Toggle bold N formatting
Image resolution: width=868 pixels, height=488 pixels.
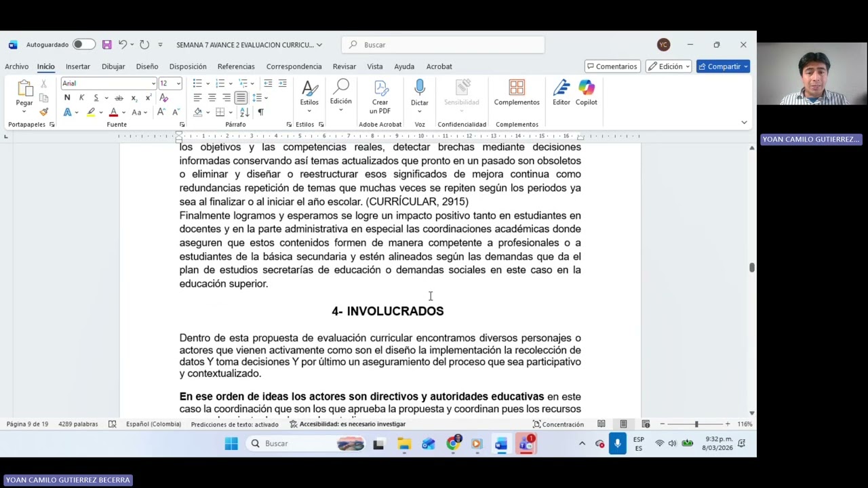tap(67, 98)
